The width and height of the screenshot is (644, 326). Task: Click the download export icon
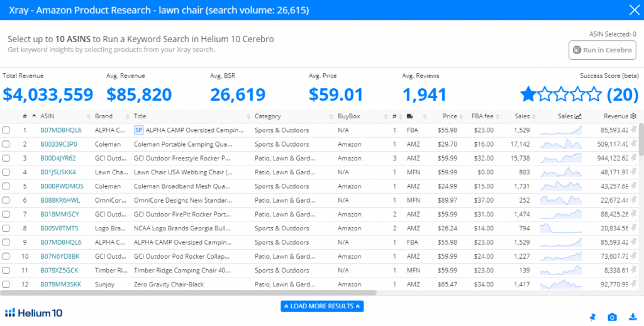(633, 317)
